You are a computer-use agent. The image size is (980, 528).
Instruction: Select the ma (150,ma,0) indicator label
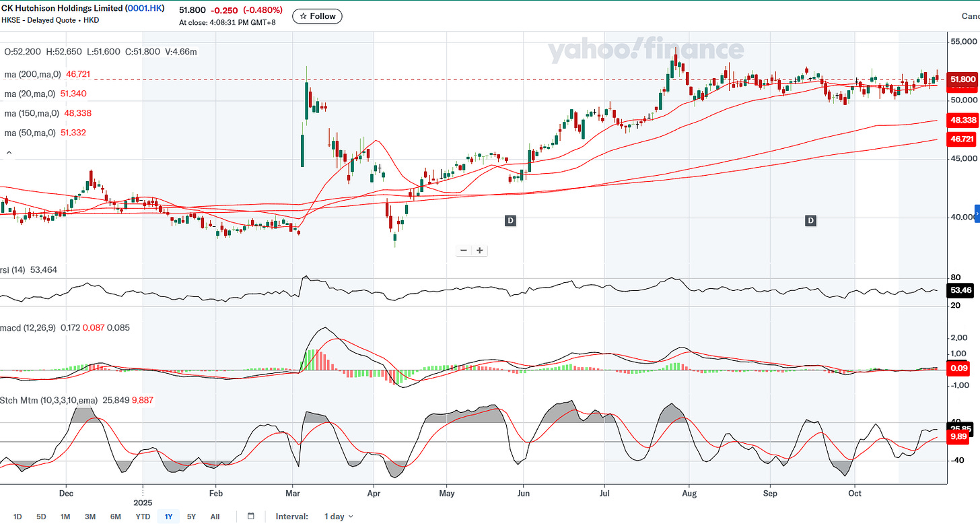[34, 113]
